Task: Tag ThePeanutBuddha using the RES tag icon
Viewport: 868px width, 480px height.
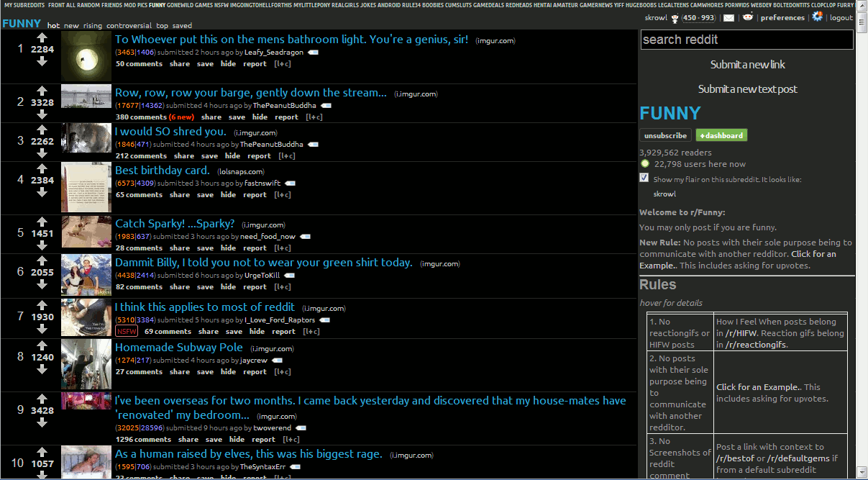Action: (x=326, y=105)
